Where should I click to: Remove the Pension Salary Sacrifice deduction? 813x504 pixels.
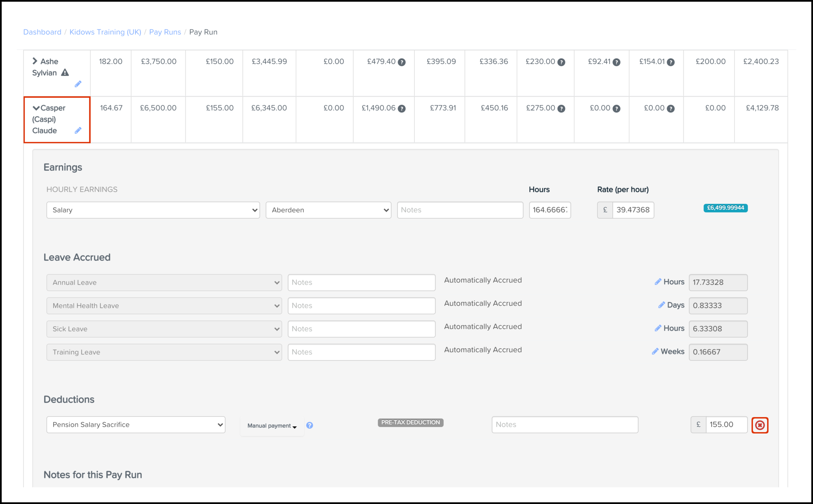760,425
